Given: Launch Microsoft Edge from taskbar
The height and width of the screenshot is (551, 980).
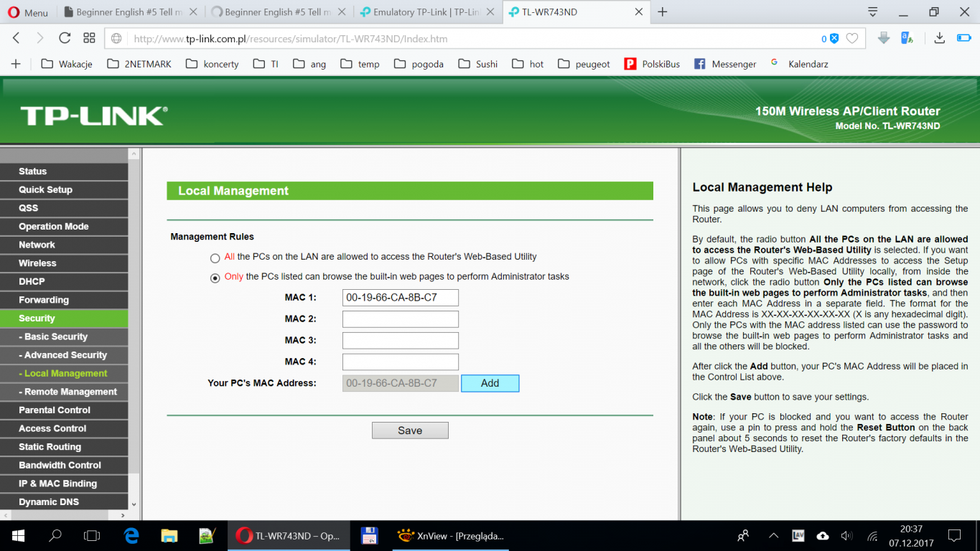Looking at the screenshot, I should pos(131,535).
